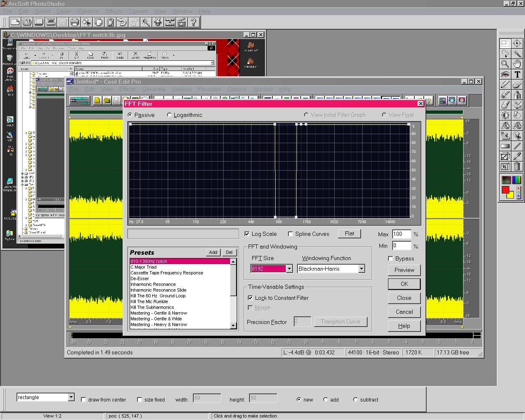Select the Logarithmic radio button
This screenshot has width=525, height=420.
tap(169, 115)
